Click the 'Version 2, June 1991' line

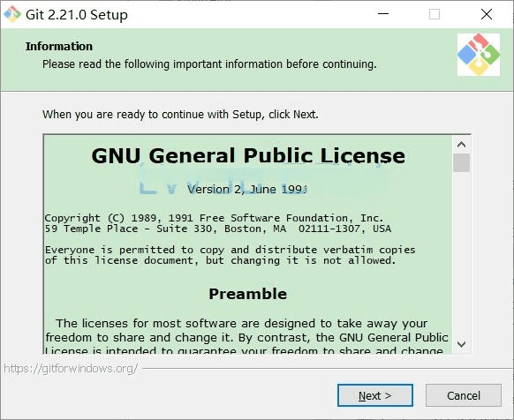(x=246, y=189)
